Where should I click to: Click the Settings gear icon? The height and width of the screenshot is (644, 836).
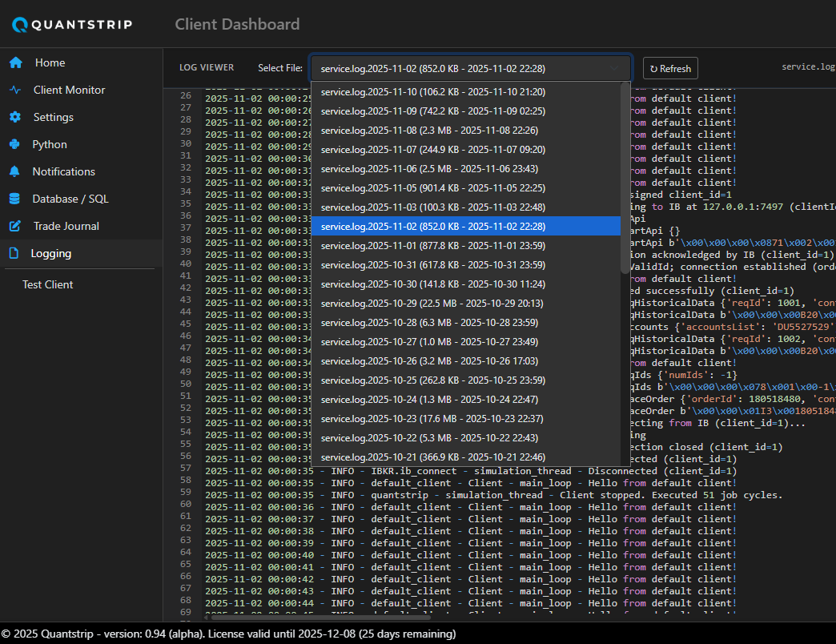pos(15,117)
